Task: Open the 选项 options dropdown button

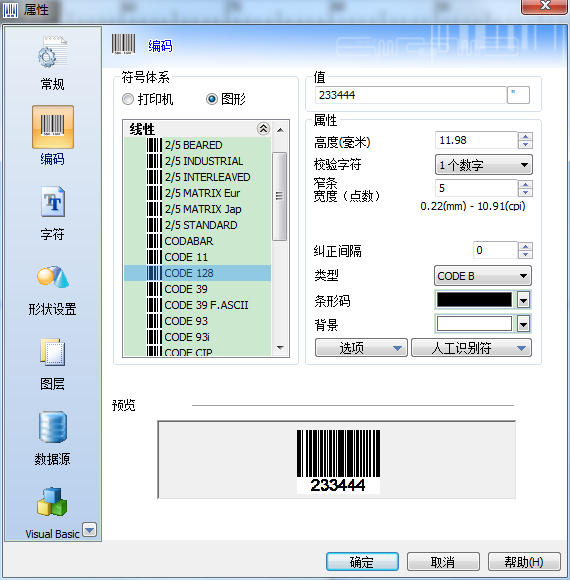Action: pyautogui.click(x=361, y=348)
